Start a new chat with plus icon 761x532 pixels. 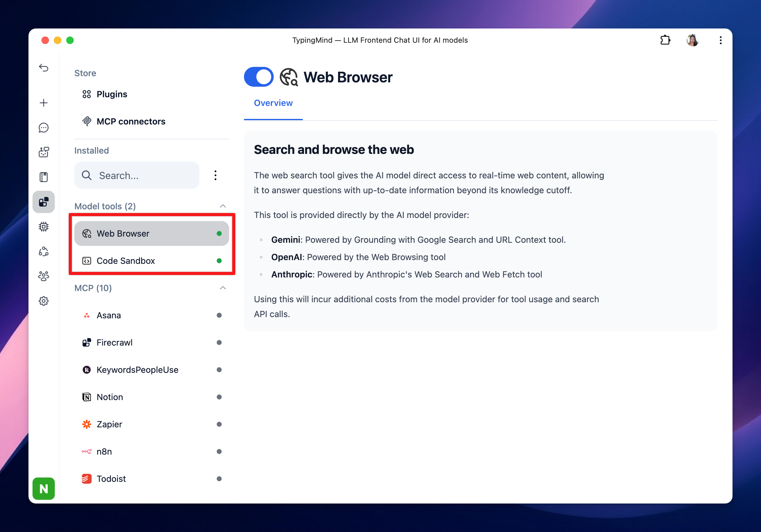click(x=43, y=103)
